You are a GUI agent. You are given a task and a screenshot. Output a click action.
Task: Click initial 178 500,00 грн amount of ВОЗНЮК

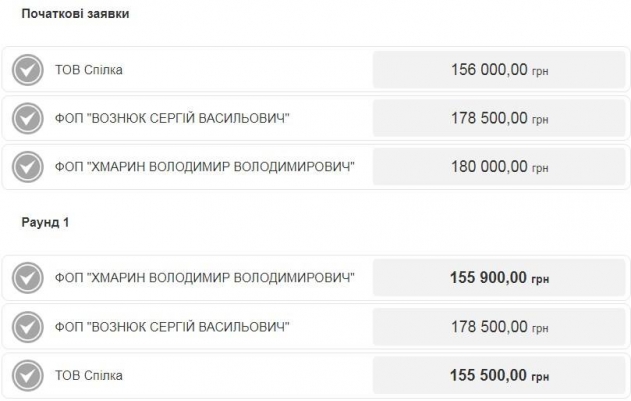click(x=499, y=119)
